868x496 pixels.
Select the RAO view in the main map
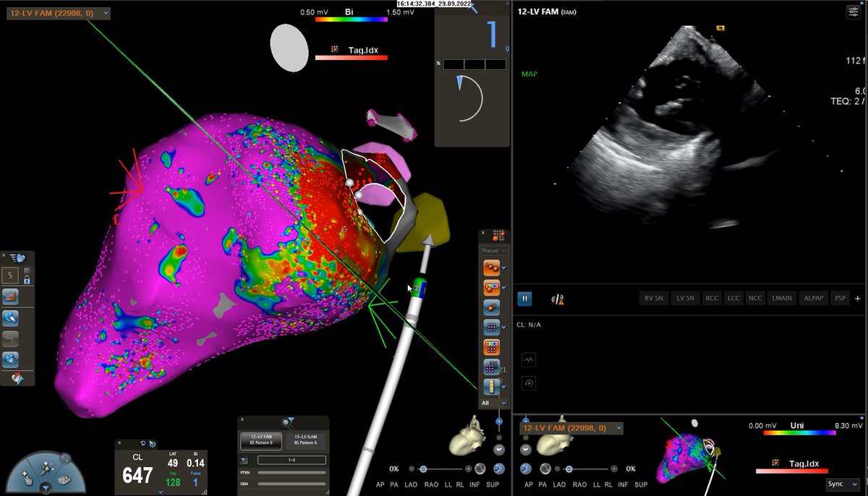(x=431, y=484)
